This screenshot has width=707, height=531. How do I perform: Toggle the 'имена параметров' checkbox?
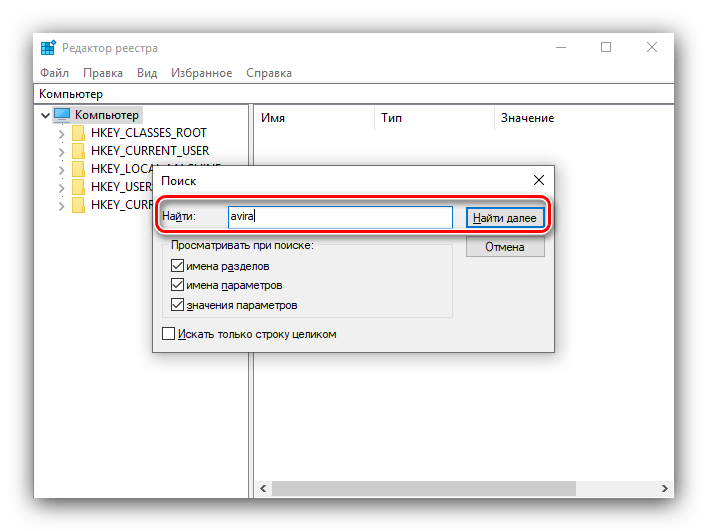pos(177,285)
